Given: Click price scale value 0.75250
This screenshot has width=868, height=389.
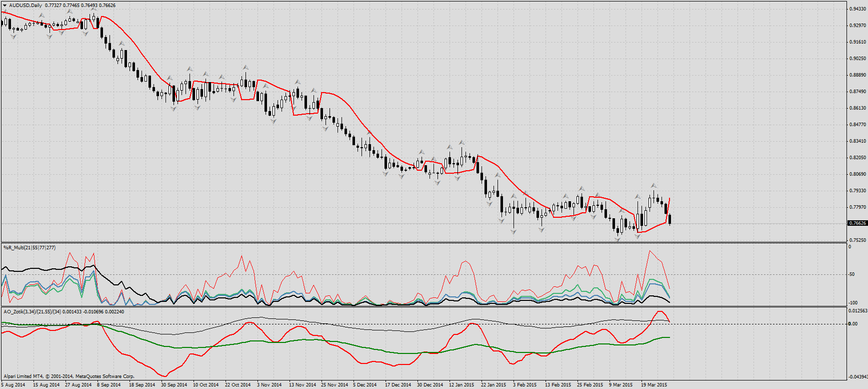Looking at the screenshot, I should tap(857, 240).
